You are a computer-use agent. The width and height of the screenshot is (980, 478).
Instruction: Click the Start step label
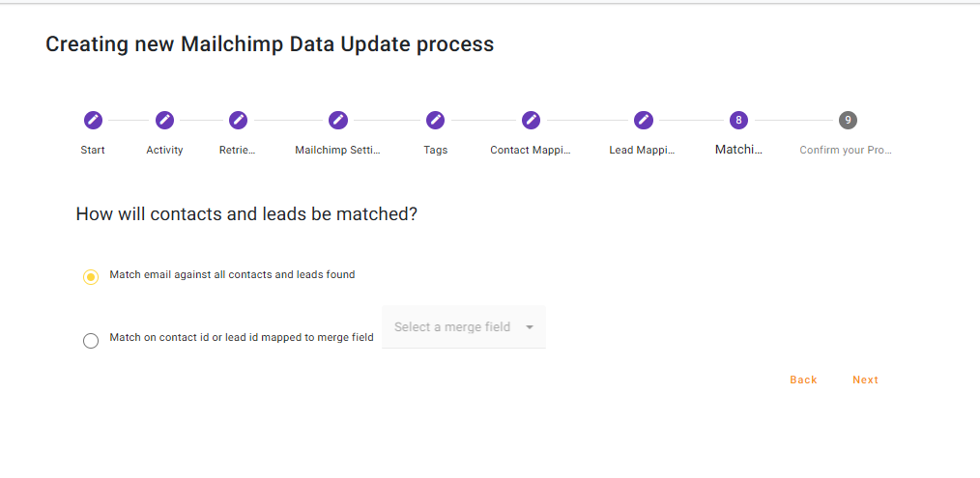tap(93, 150)
